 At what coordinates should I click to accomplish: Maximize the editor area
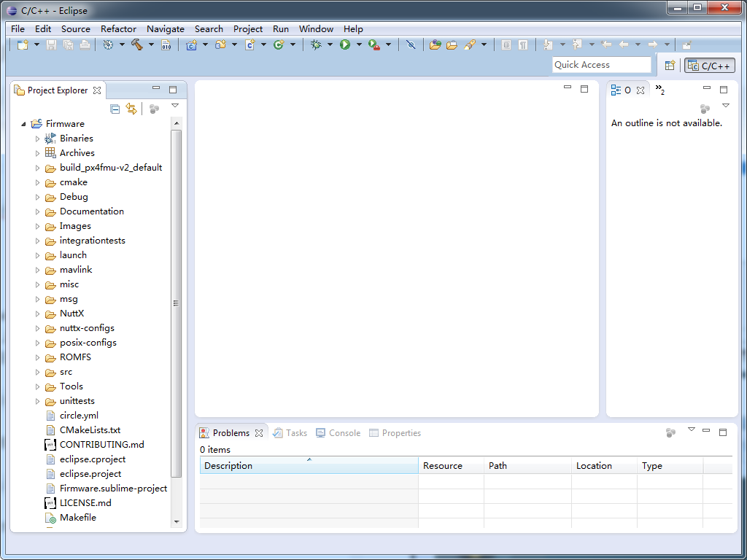click(584, 89)
